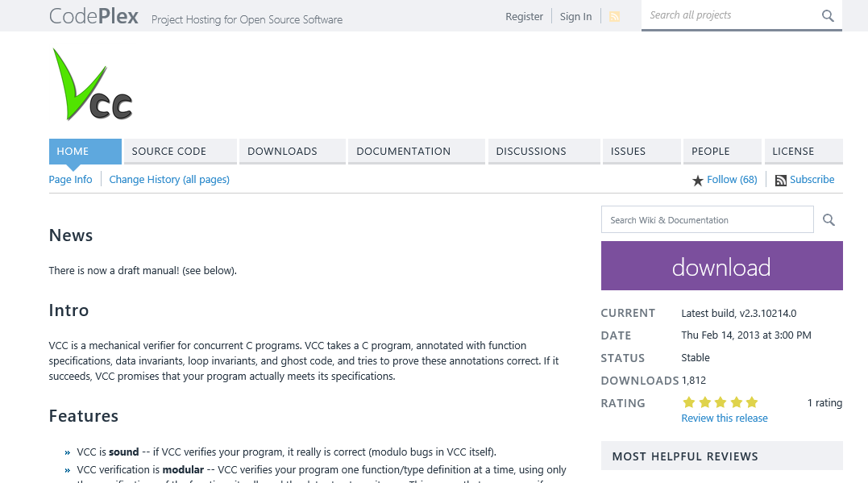Screen dimensions: 868x483
Task: Open the Discussions tab
Action: coord(544,152)
